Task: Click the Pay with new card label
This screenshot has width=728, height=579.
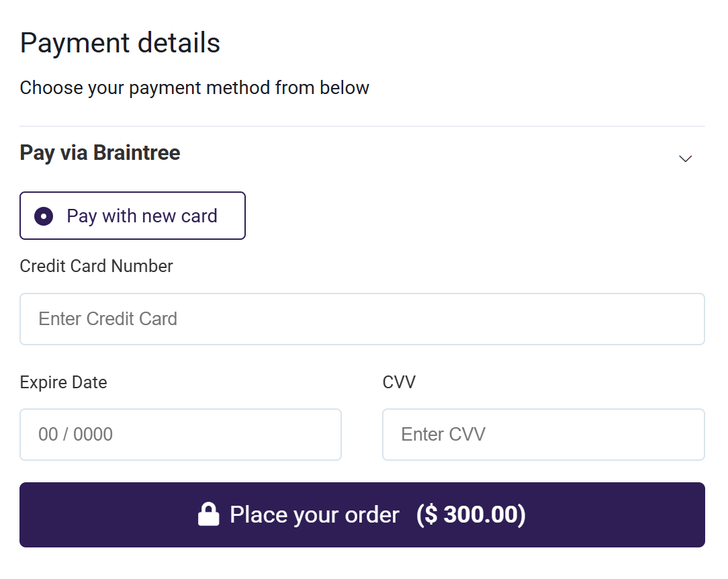Action: [142, 216]
